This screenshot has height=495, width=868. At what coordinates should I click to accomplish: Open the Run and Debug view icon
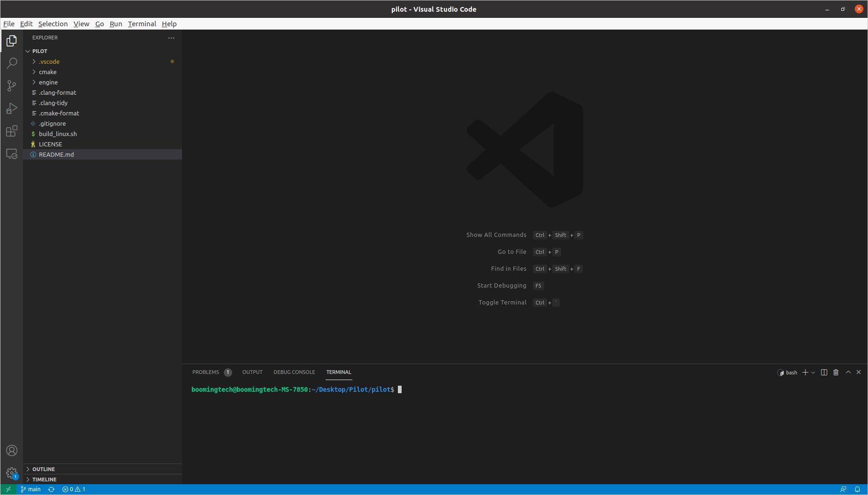click(12, 108)
